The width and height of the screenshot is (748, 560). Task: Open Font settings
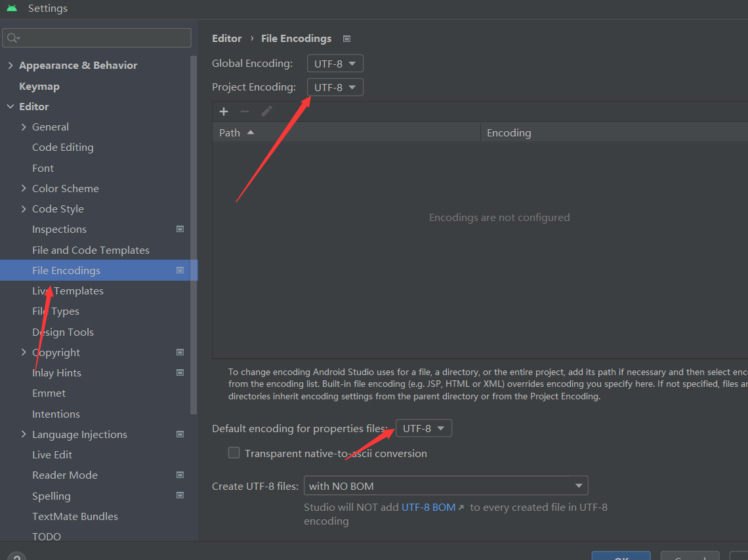coord(43,169)
